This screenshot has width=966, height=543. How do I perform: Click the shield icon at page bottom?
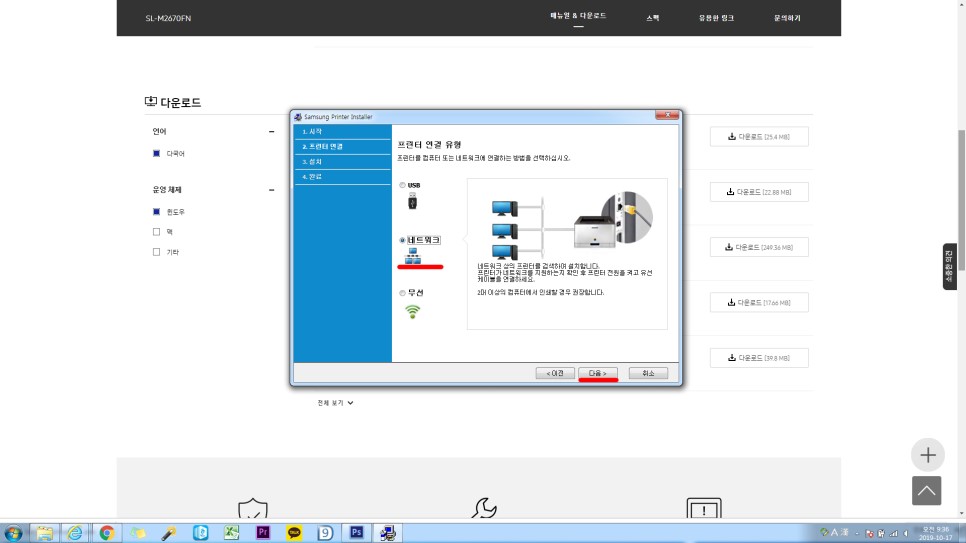[253, 509]
